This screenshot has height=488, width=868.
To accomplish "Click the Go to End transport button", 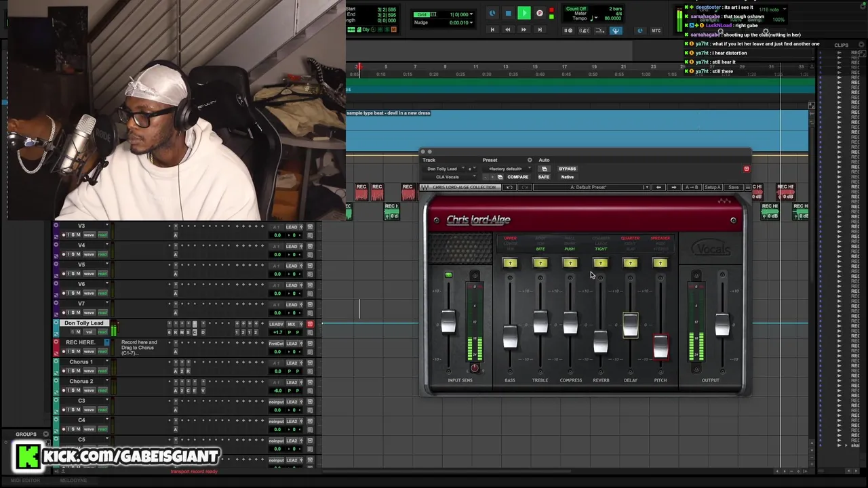I will pyautogui.click(x=540, y=30).
